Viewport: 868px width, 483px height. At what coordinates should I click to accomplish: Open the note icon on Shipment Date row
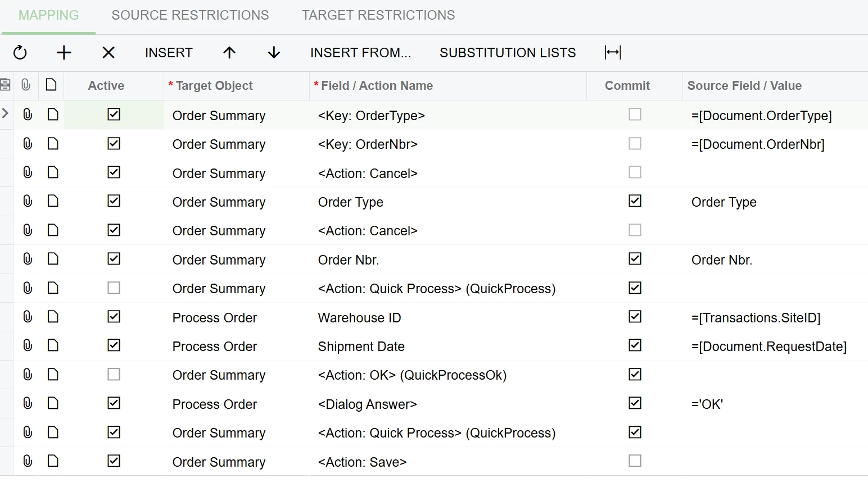(x=53, y=345)
